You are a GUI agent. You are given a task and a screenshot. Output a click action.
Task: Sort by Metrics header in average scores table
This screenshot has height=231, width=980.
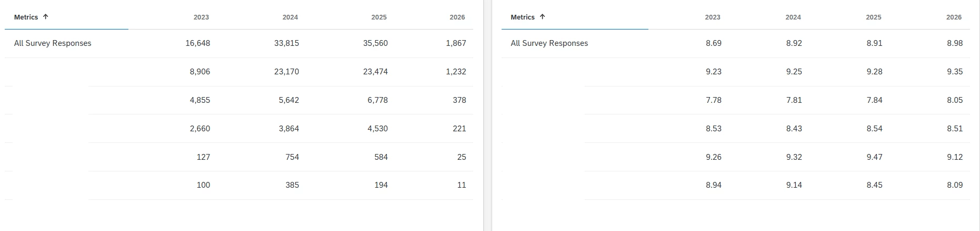(523, 17)
